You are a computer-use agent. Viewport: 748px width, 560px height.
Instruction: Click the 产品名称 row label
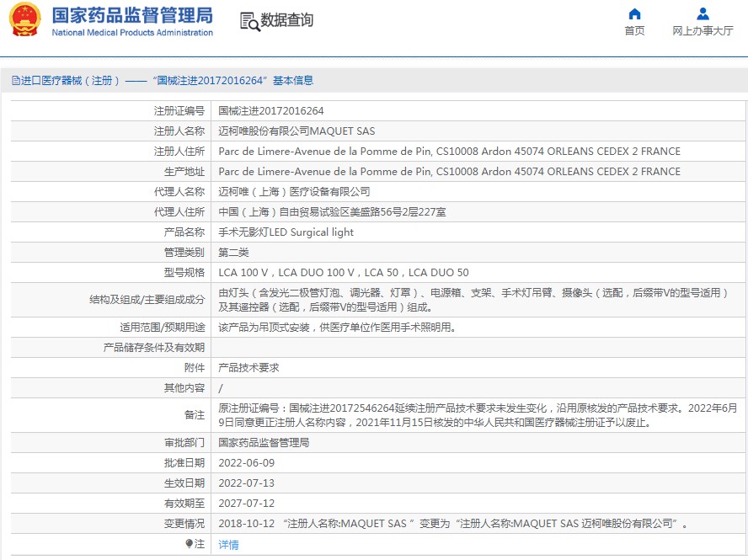[x=184, y=232]
